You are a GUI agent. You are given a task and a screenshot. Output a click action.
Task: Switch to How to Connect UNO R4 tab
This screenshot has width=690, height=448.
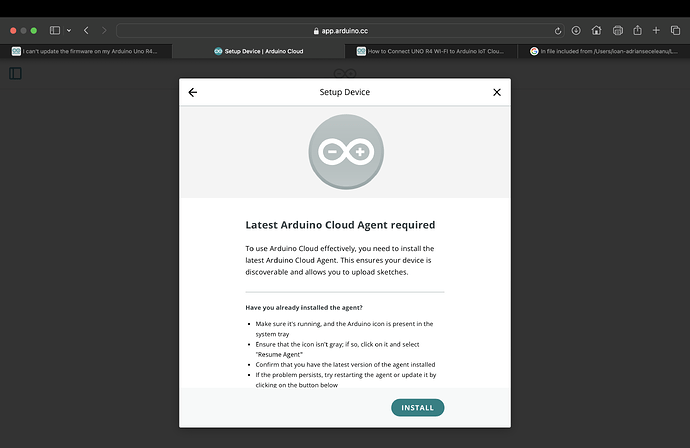tap(431, 51)
